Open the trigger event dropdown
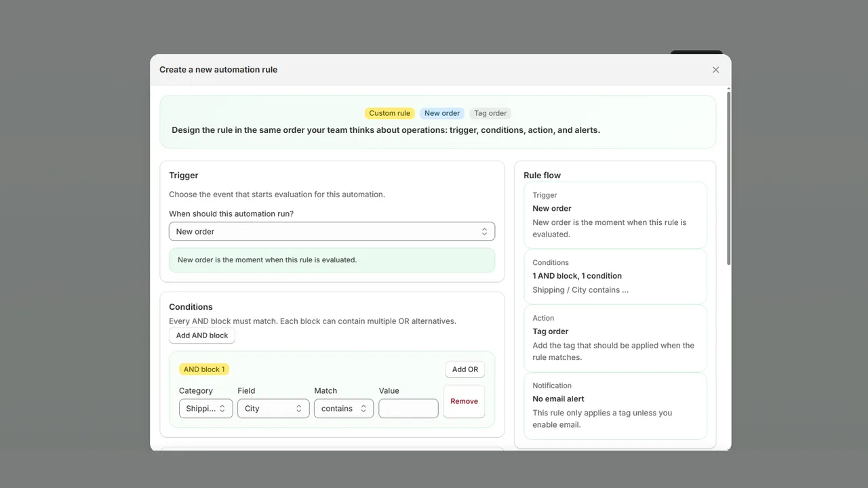868x488 pixels. (x=332, y=231)
